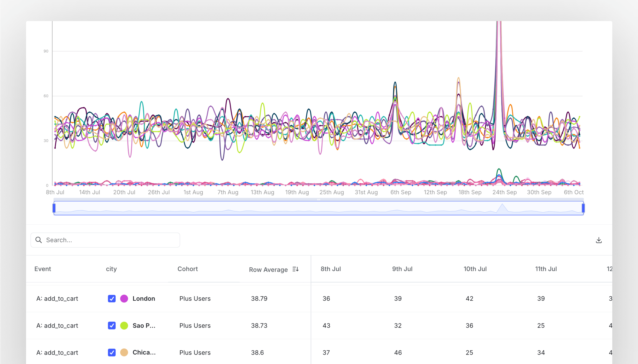Click the Chicago tan color dot
This screenshot has height=364, width=638.
coord(124,353)
